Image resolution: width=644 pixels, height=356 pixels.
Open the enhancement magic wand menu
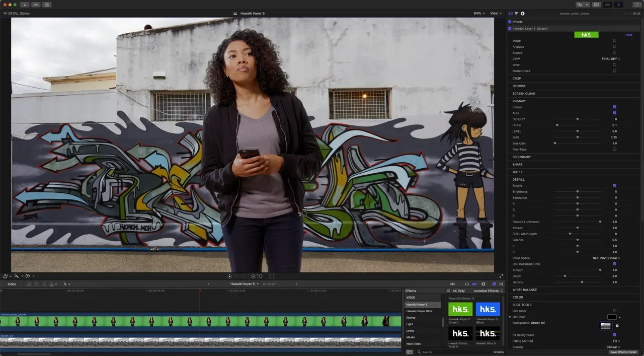pos(18,276)
